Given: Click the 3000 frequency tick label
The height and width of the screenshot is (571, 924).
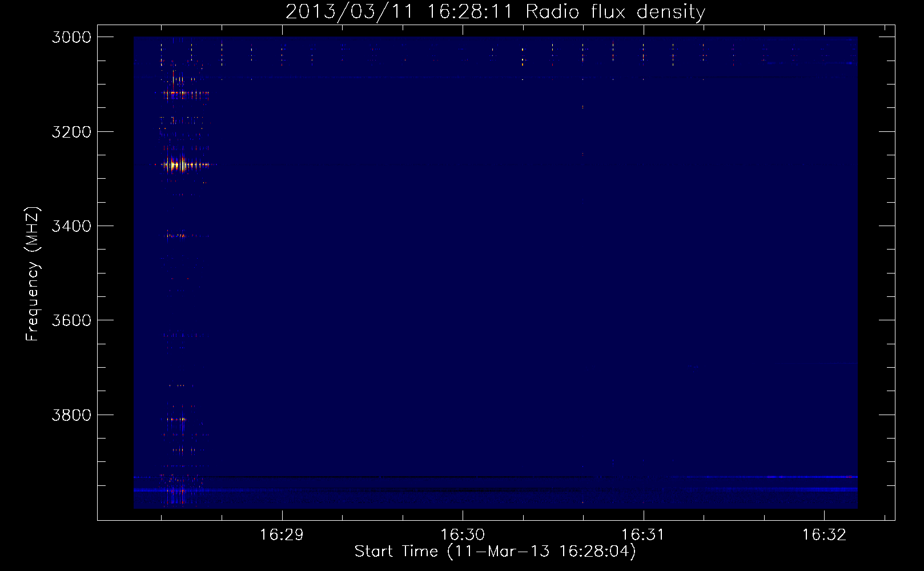Looking at the screenshot, I should coord(71,37).
